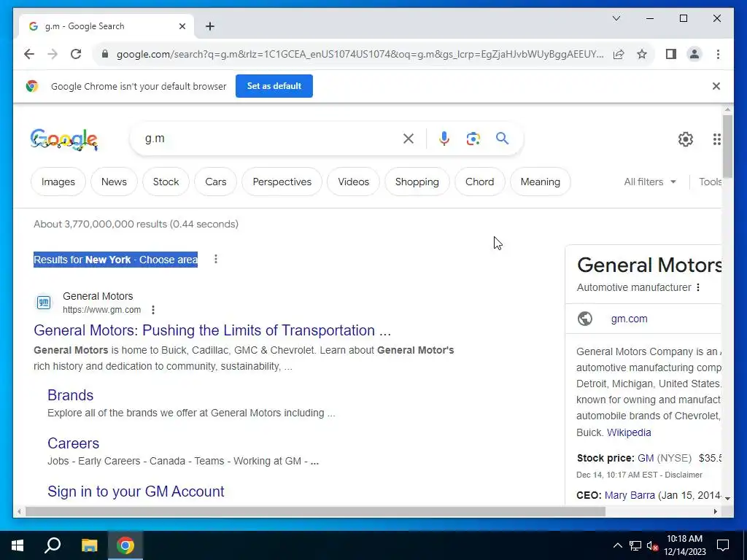Close the g.m Google Search tab
The image size is (747, 560).
pos(182,26)
